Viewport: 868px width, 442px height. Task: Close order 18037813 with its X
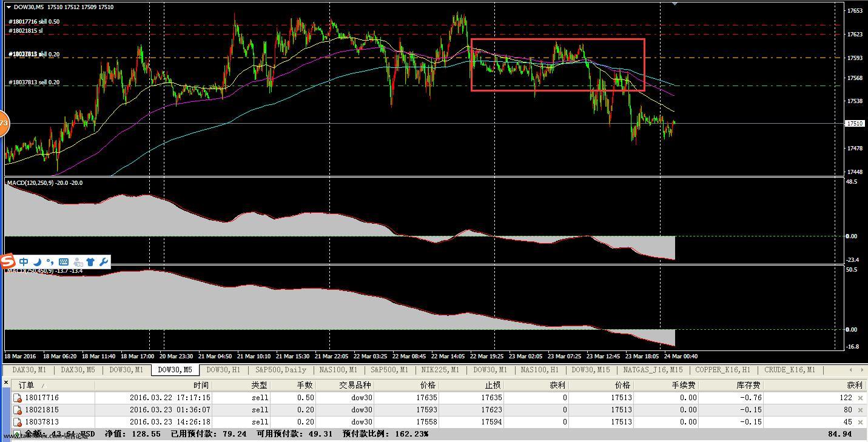[860, 422]
